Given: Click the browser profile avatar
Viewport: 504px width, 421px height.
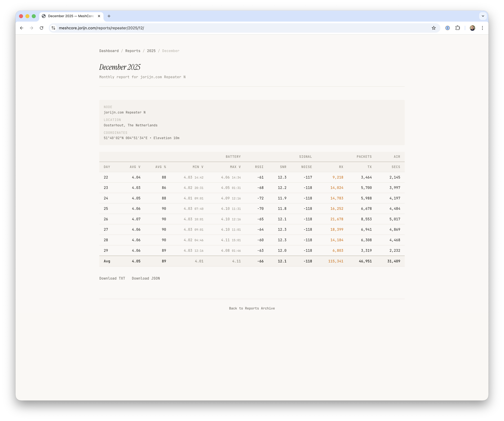Looking at the screenshot, I should click(x=472, y=28).
